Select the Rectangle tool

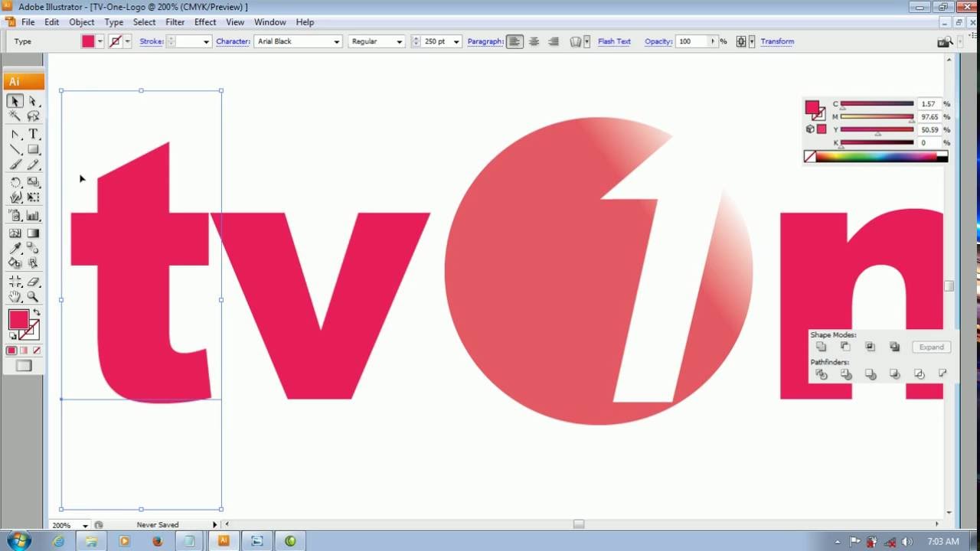click(x=33, y=149)
